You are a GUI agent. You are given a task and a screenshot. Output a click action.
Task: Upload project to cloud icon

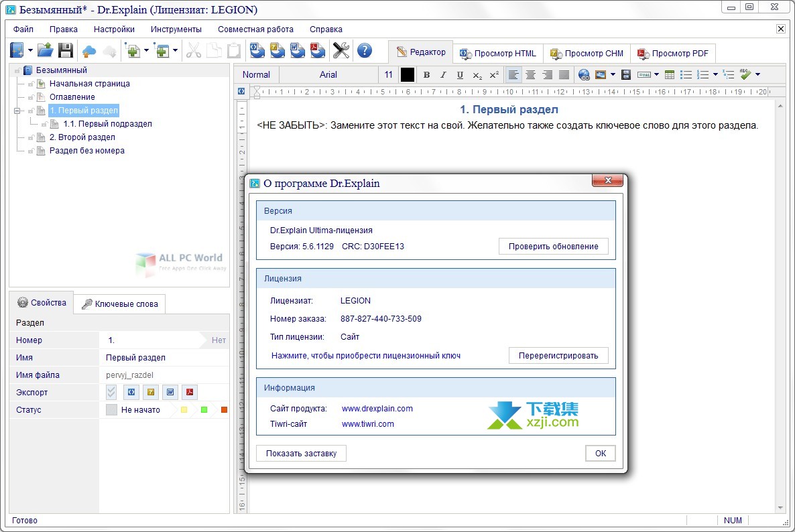[x=89, y=51]
